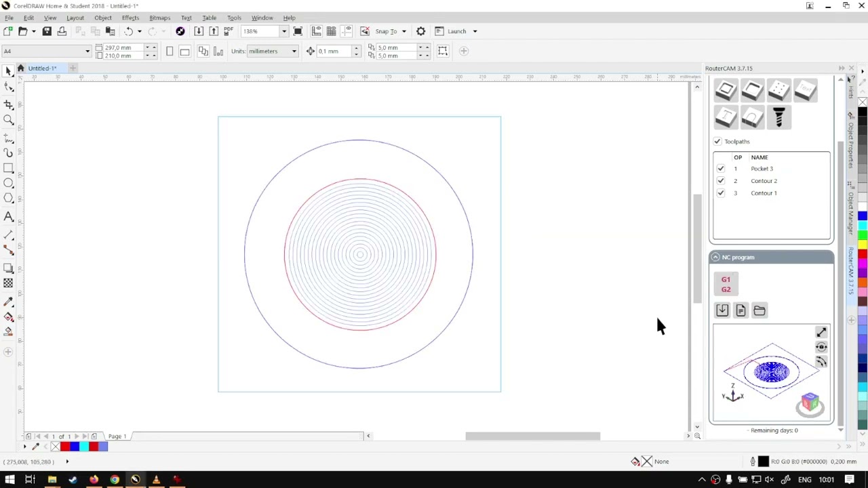The width and height of the screenshot is (868, 488).
Task: Open the Undo history dropdown arrow
Action: pos(139,31)
